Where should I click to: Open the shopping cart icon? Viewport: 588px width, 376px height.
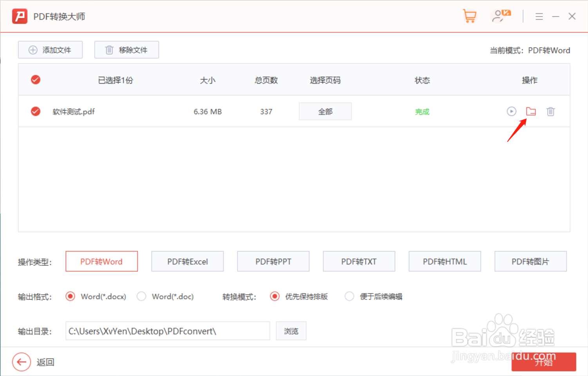pos(470,16)
